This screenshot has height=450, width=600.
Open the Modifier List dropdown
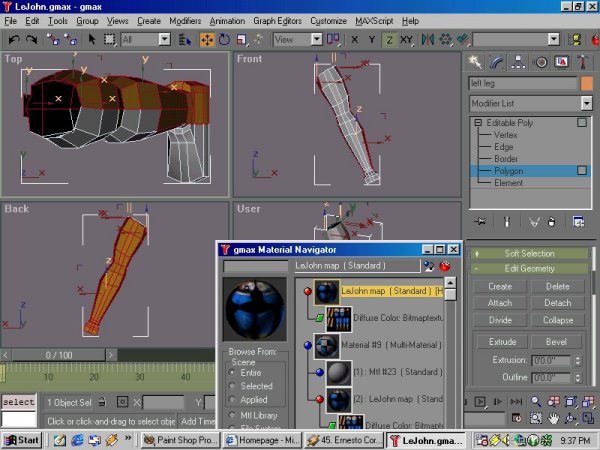[x=586, y=103]
